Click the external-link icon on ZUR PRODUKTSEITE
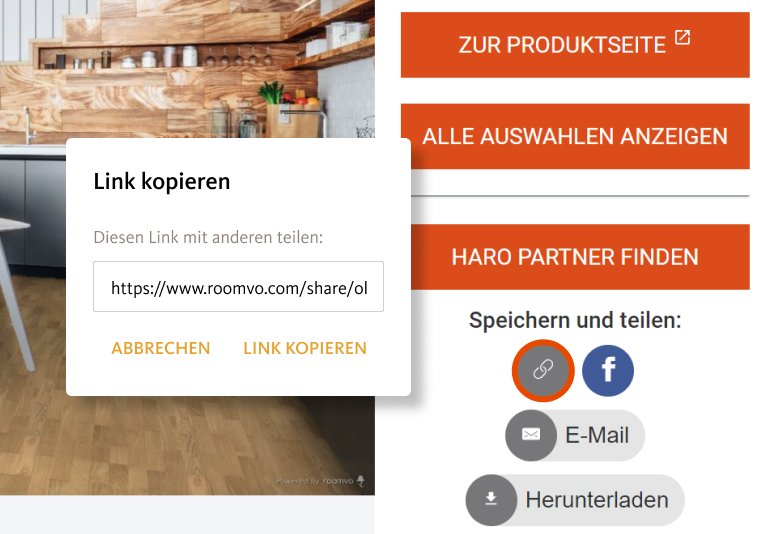Image resolution: width=762 pixels, height=534 pixels. [x=683, y=37]
